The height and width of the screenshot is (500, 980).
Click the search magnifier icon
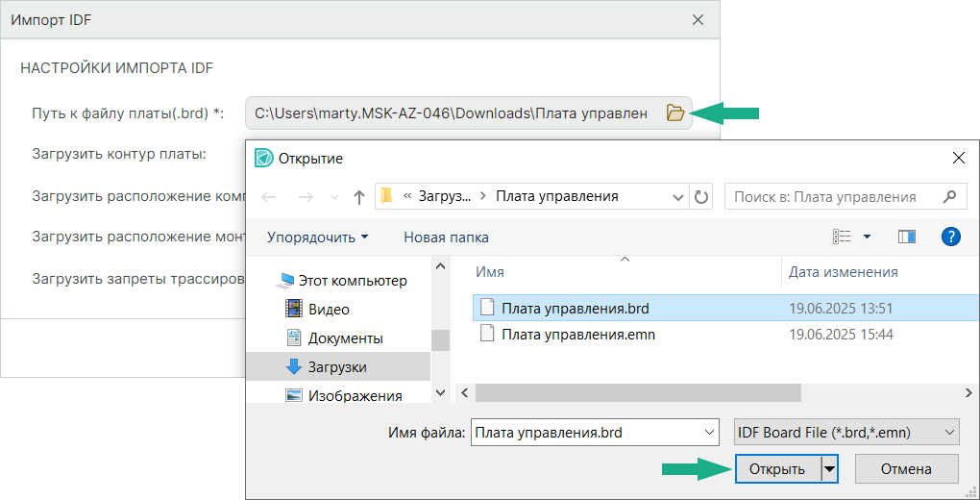(949, 196)
